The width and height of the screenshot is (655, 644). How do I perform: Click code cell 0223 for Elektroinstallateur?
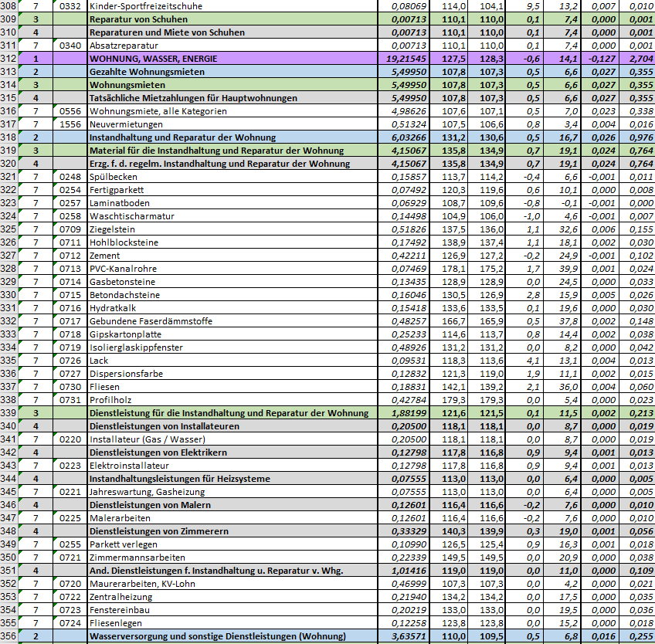click(70, 466)
